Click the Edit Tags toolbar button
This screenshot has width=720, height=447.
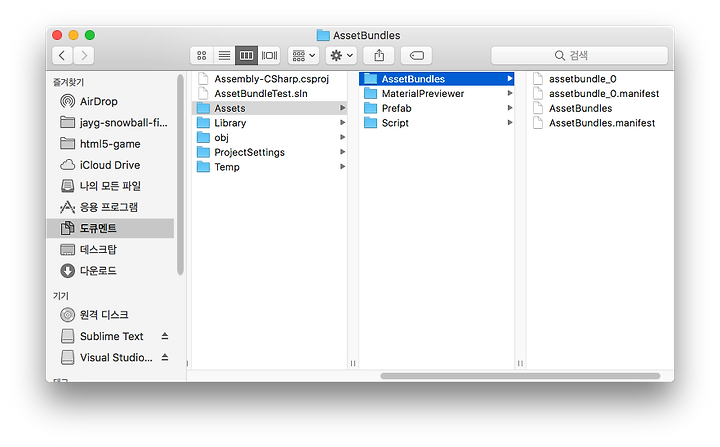(x=416, y=56)
